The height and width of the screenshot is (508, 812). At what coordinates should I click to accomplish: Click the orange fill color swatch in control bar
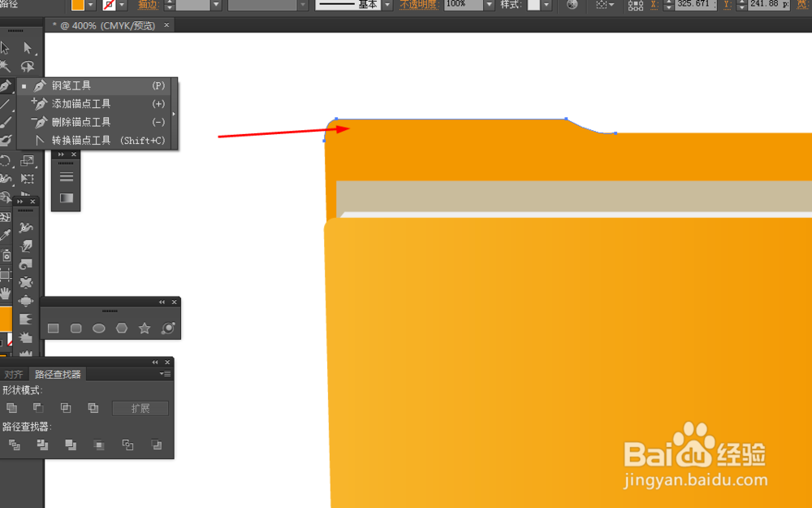(x=78, y=5)
